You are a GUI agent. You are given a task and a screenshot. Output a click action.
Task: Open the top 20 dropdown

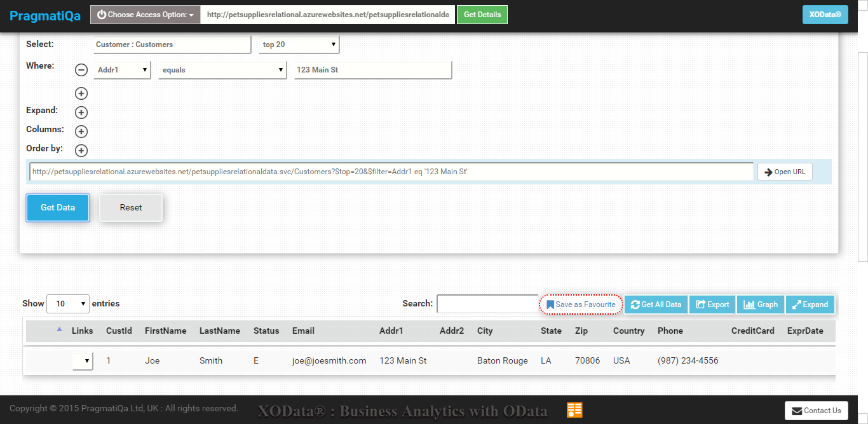pos(299,44)
